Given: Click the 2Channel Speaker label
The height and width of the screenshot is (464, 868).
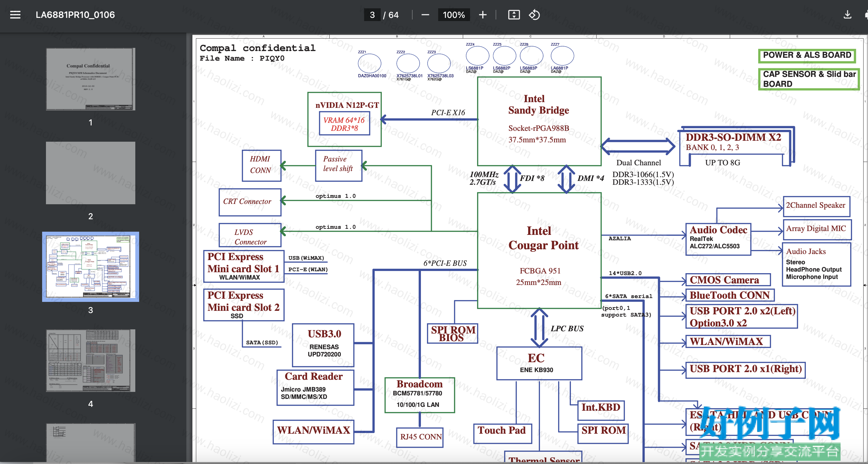Looking at the screenshot, I should (x=815, y=205).
